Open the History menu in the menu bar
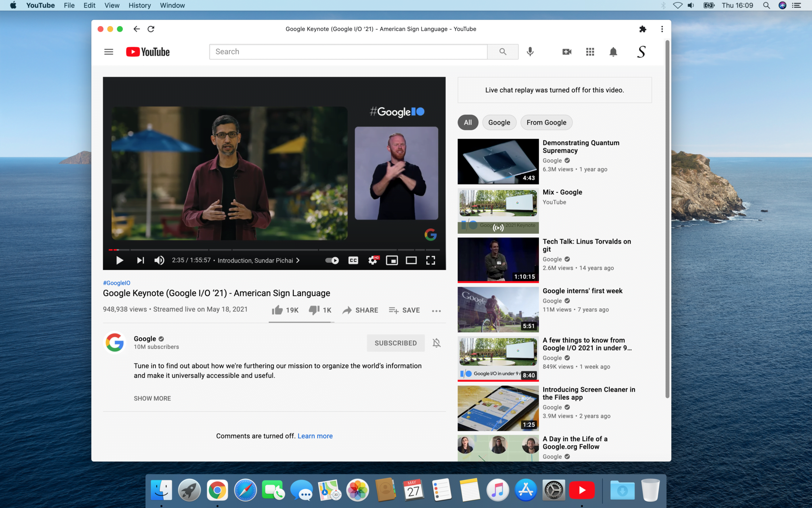The height and width of the screenshot is (508, 812). pyautogui.click(x=139, y=5)
